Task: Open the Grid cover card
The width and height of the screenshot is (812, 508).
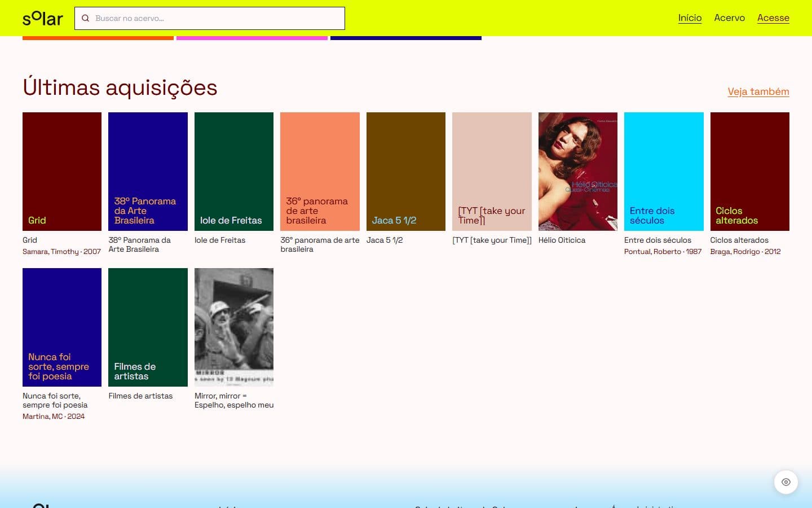Action: point(62,172)
